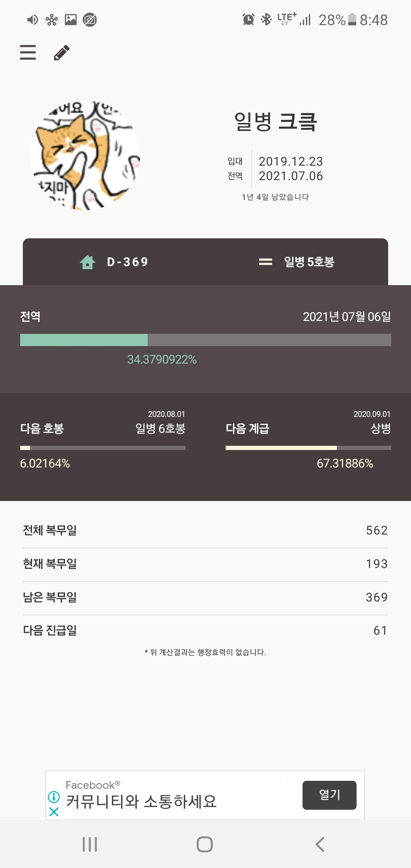Tap the rank insignia icon beside 일병 5호봉
The image size is (411, 868).
click(266, 262)
